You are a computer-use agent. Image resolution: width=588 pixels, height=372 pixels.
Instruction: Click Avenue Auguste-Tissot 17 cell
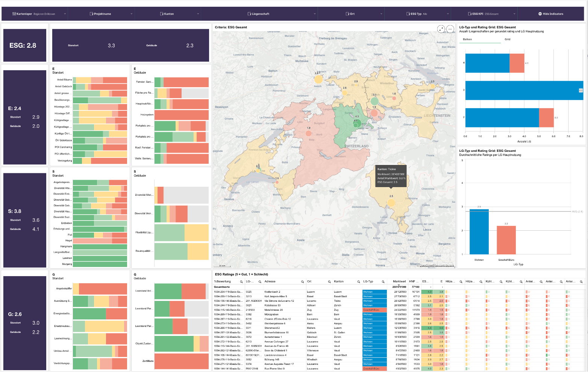(x=279, y=364)
